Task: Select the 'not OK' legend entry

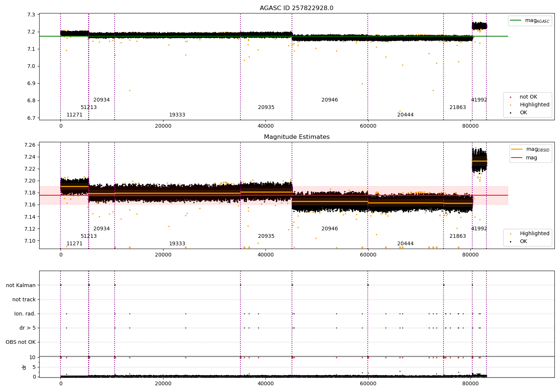Action: coord(528,97)
